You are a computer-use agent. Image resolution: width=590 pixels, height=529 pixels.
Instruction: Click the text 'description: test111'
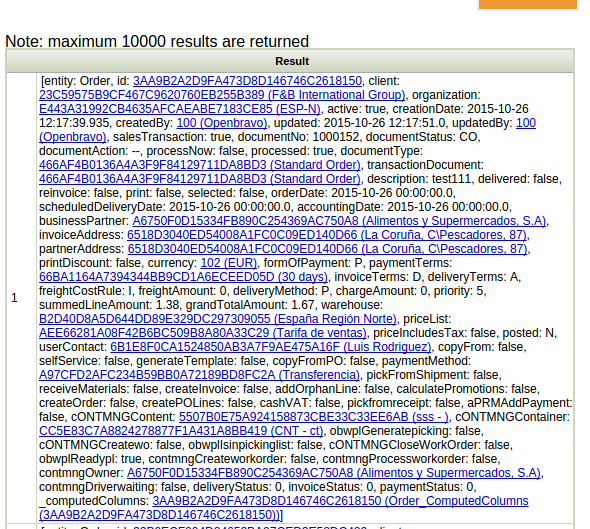[x=419, y=179]
